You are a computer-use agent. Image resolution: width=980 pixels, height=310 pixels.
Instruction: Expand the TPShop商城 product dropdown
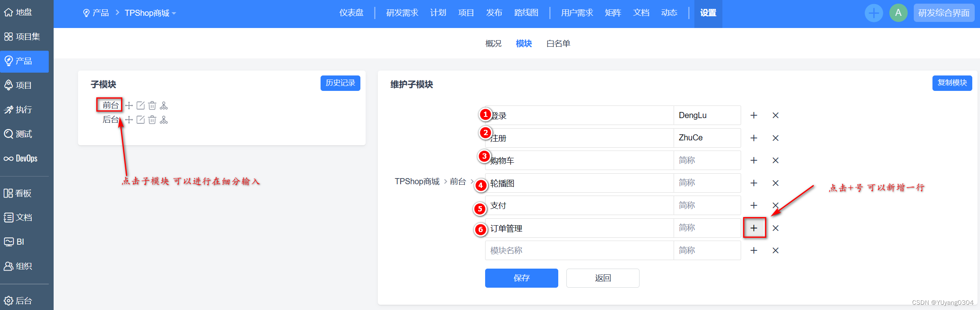(150, 13)
